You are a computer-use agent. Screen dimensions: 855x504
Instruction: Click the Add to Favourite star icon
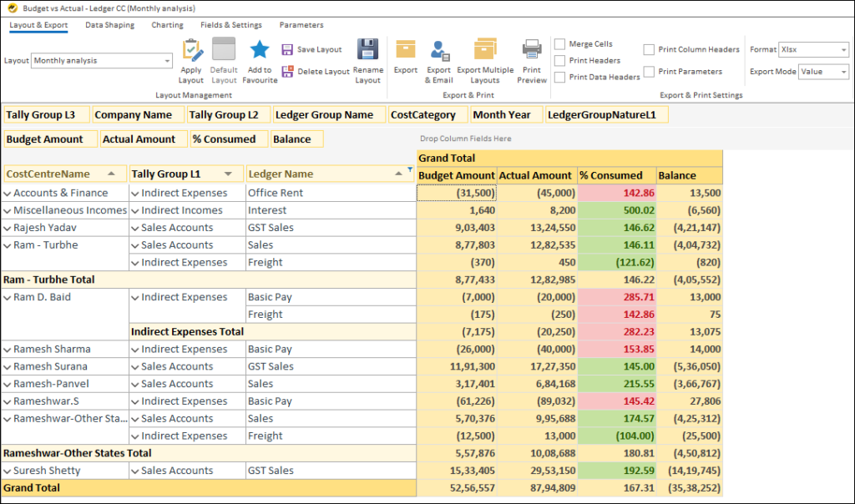coord(260,51)
